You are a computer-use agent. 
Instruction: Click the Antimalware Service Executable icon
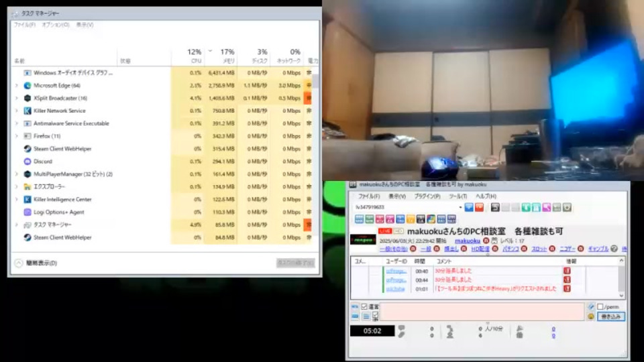click(x=27, y=123)
